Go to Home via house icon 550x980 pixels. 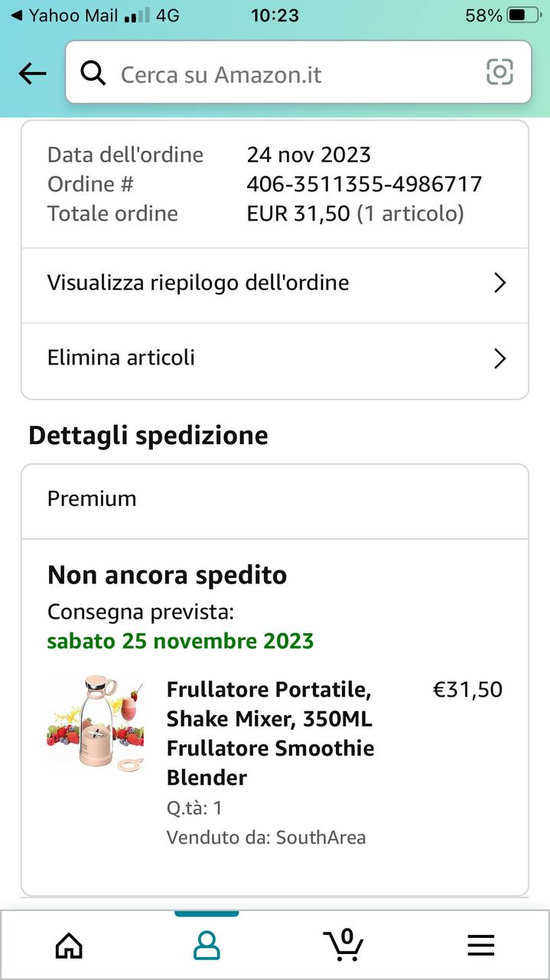(69, 946)
